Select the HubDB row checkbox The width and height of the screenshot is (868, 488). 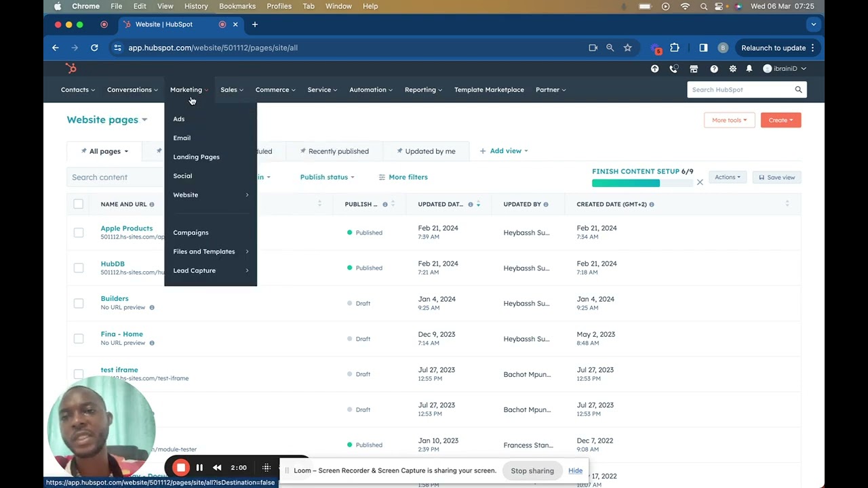79,268
